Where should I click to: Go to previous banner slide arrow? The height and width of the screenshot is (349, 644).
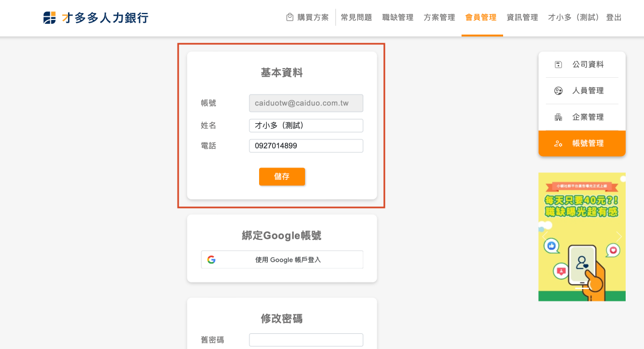tap(545, 237)
